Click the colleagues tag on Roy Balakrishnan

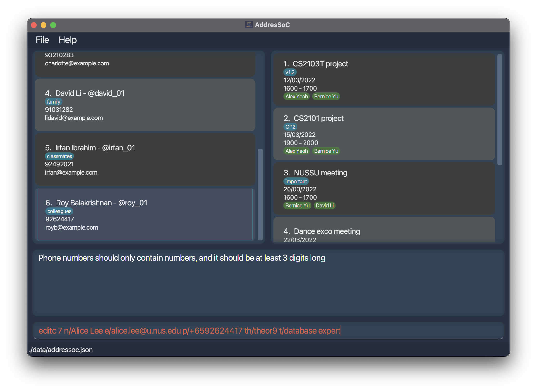point(59,211)
